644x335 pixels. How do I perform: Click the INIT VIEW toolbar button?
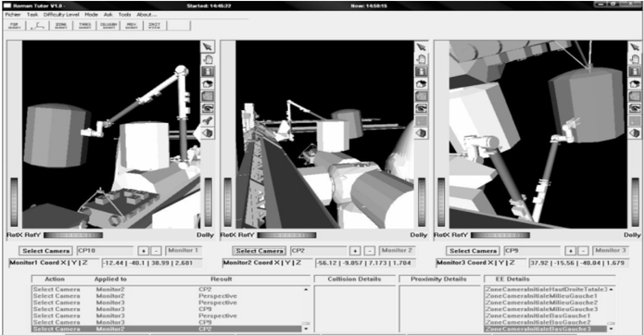[x=155, y=25]
